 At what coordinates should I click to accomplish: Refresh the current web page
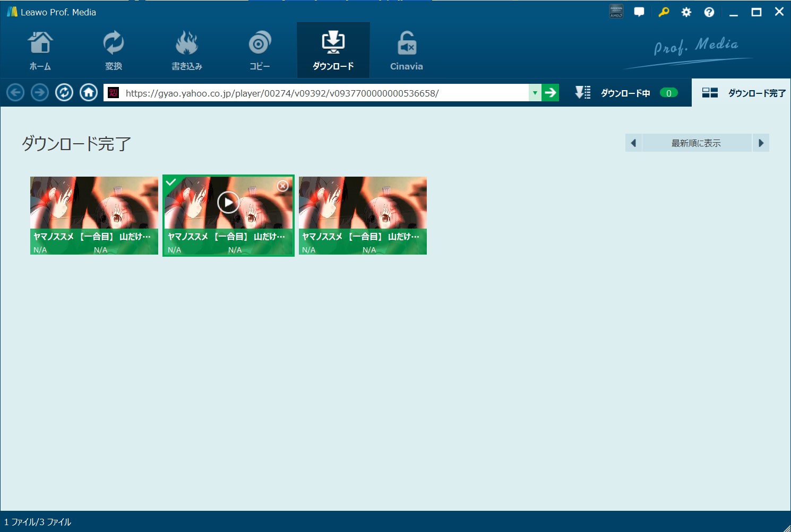point(64,93)
